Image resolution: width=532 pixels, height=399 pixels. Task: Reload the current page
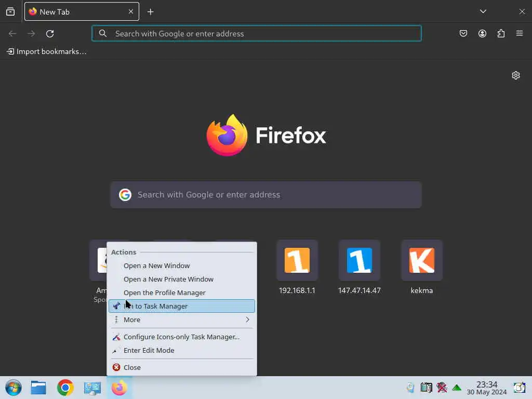(x=50, y=34)
